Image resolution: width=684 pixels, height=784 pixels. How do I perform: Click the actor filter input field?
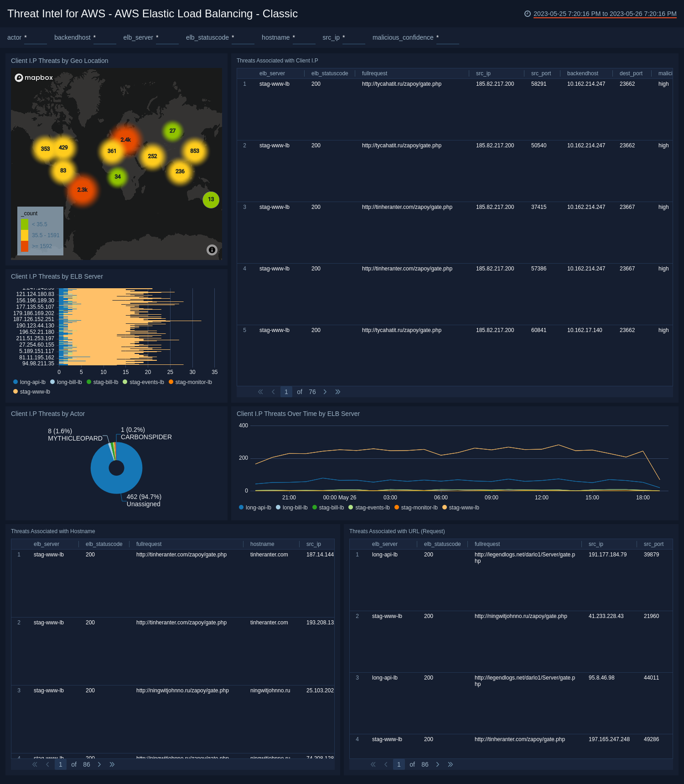click(36, 38)
